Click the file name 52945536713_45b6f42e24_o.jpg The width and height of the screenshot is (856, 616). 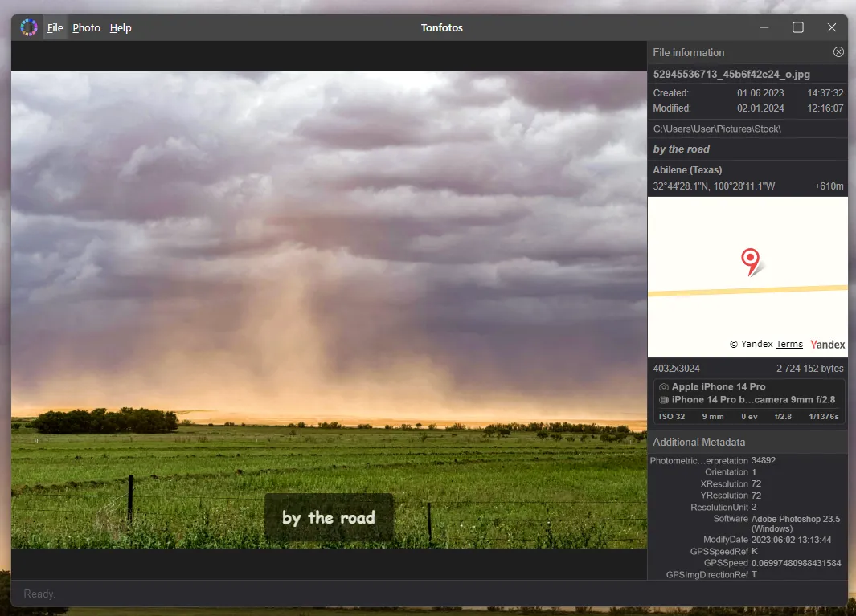click(x=731, y=74)
